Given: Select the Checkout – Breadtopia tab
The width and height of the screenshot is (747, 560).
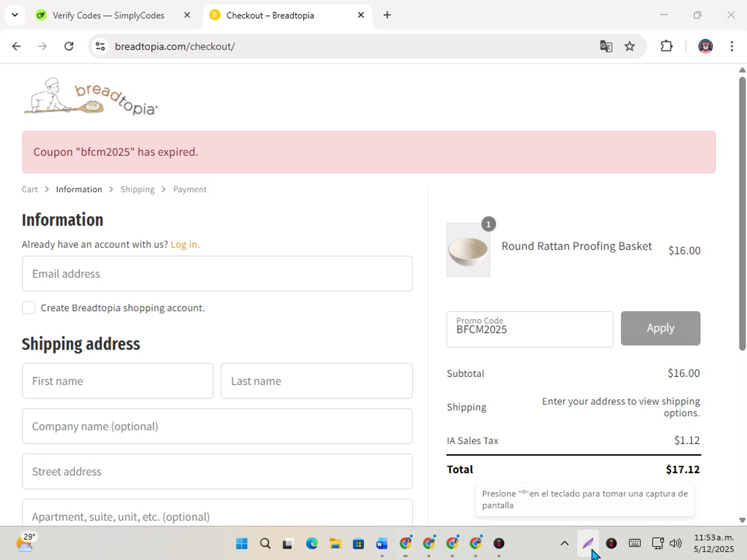Looking at the screenshot, I should (288, 15).
